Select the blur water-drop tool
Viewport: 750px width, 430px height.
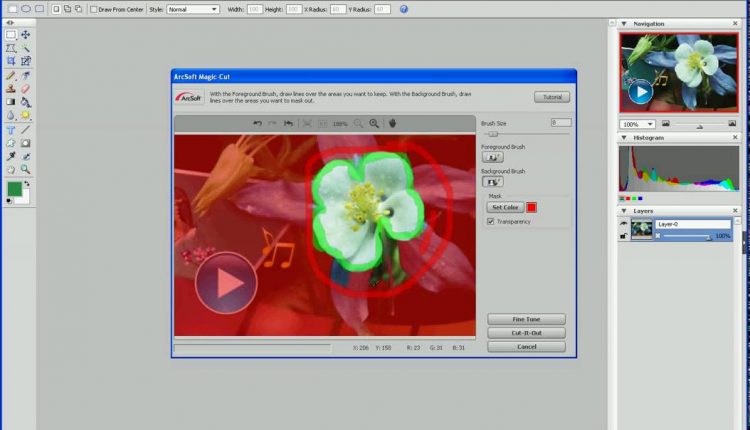pyautogui.click(x=11, y=115)
